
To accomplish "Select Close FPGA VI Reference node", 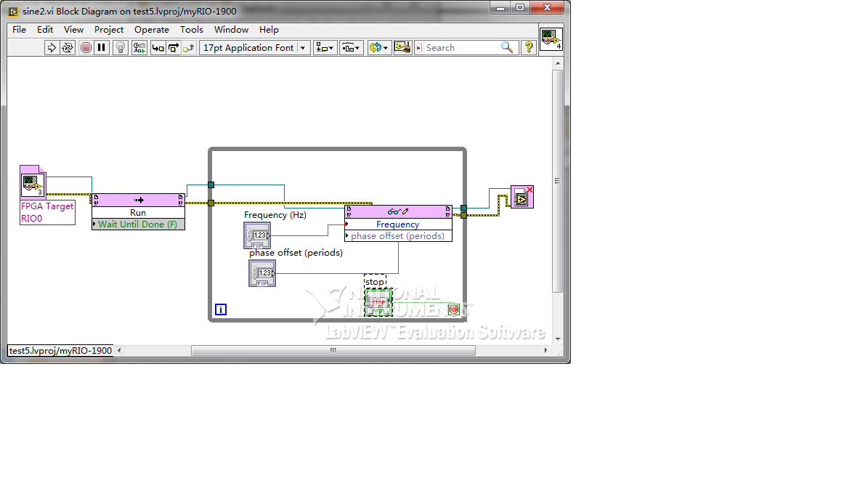I will 522,197.
